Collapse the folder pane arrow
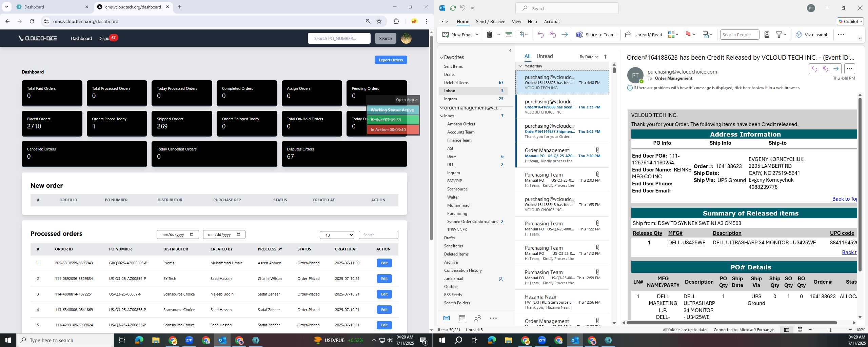 [x=510, y=50]
